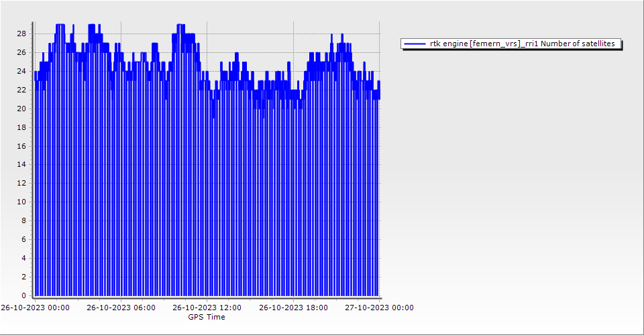
Task: Click the y-axis tick label 12
Action: (x=21, y=183)
